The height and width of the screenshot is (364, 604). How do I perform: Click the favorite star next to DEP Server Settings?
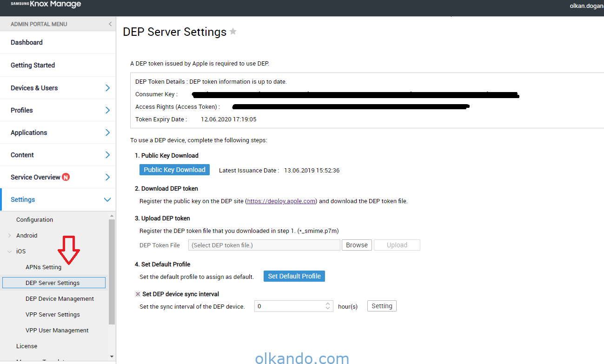coord(233,32)
